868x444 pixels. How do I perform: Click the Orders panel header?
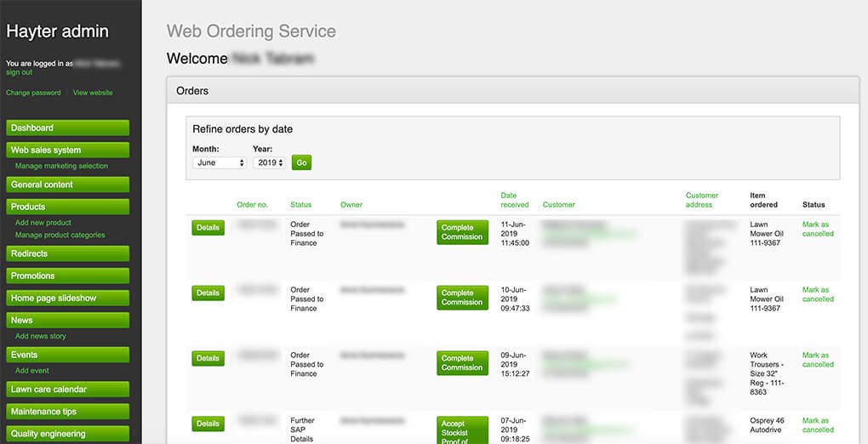512,91
